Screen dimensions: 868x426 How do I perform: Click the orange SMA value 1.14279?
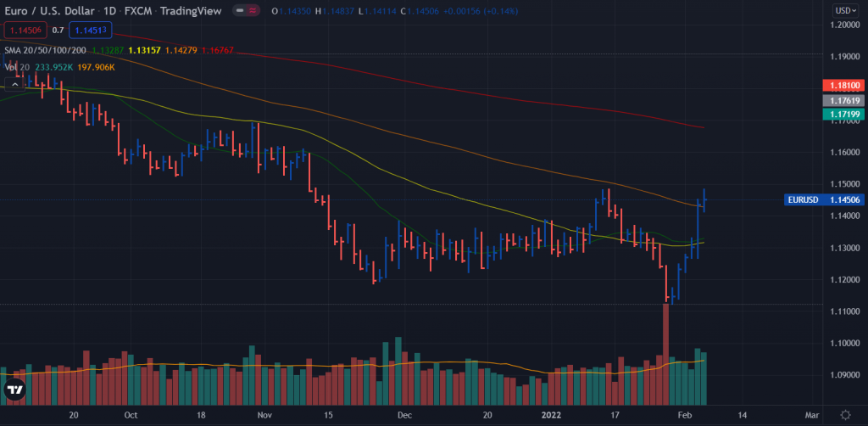(x=181, y=50)
